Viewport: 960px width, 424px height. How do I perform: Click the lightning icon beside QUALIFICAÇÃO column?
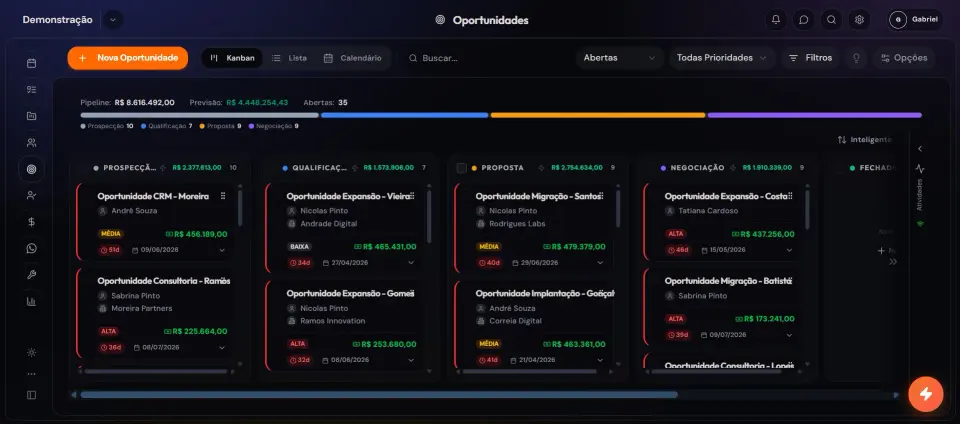tap(354, 168)
